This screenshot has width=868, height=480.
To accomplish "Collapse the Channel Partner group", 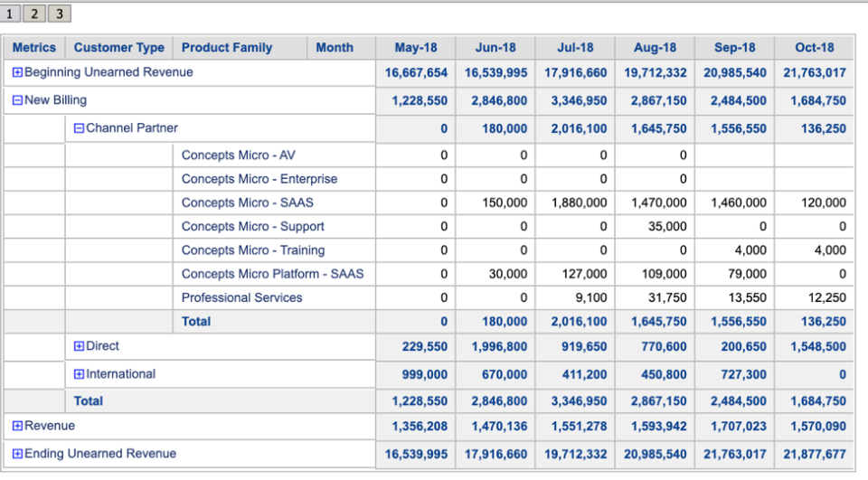I will click(x=79, y=128).
